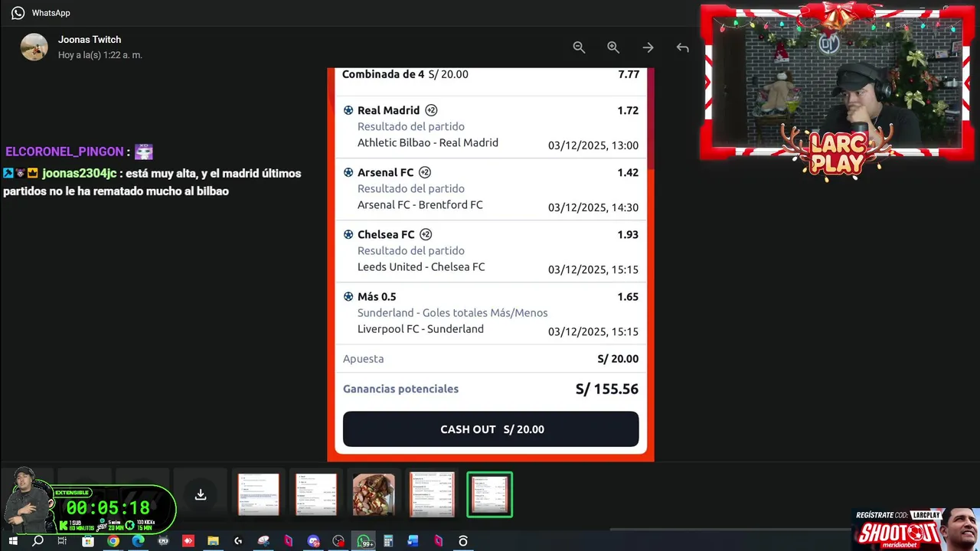Open Windows taskbar search

coord(38,541)
